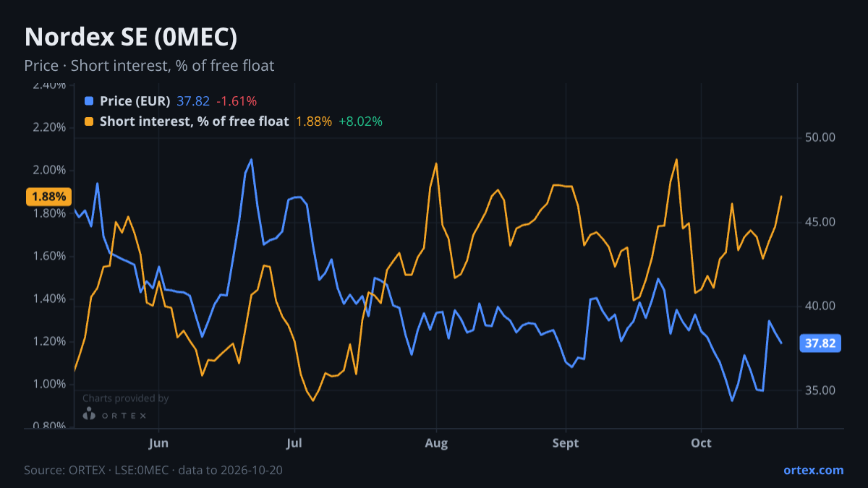Click the Oct label on the time axis
Image resolution: width=868 pixels, height=488 pixels.
click(x=701, y=443)
